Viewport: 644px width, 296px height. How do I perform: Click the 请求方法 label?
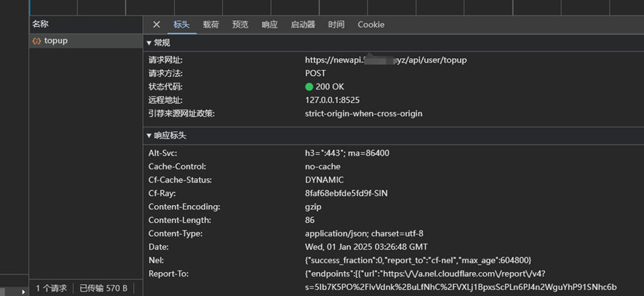click(x=165, y=74)
